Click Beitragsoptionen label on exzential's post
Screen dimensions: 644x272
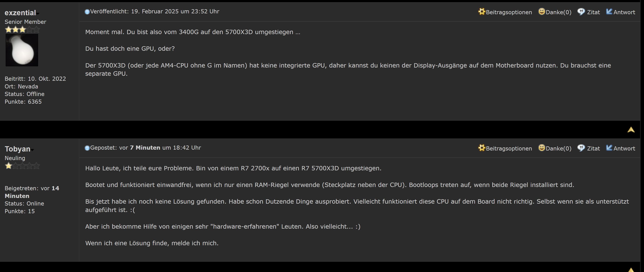pos(509,12)
